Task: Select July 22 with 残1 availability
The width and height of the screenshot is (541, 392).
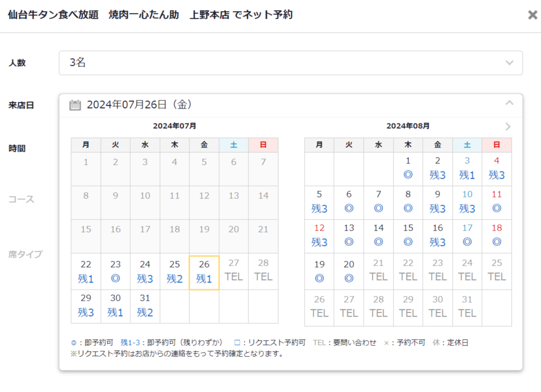Action: pos(86,271)
